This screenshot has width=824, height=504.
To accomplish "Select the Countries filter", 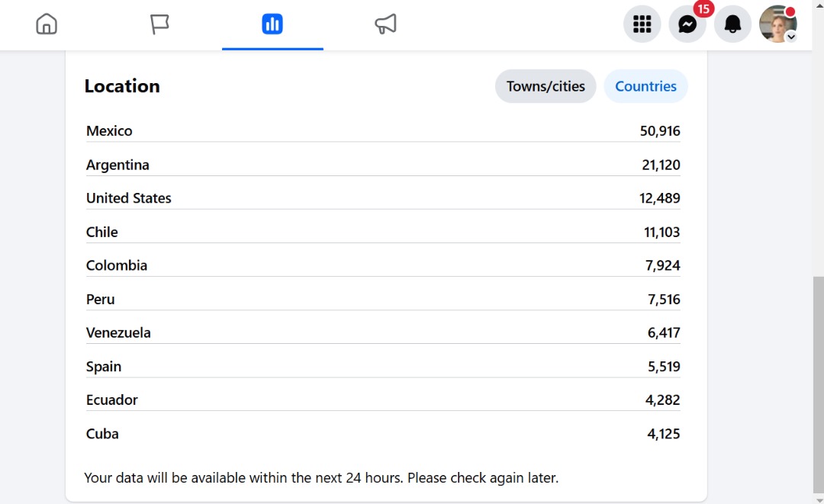I will pyautogui.click(x=645, y=86).
